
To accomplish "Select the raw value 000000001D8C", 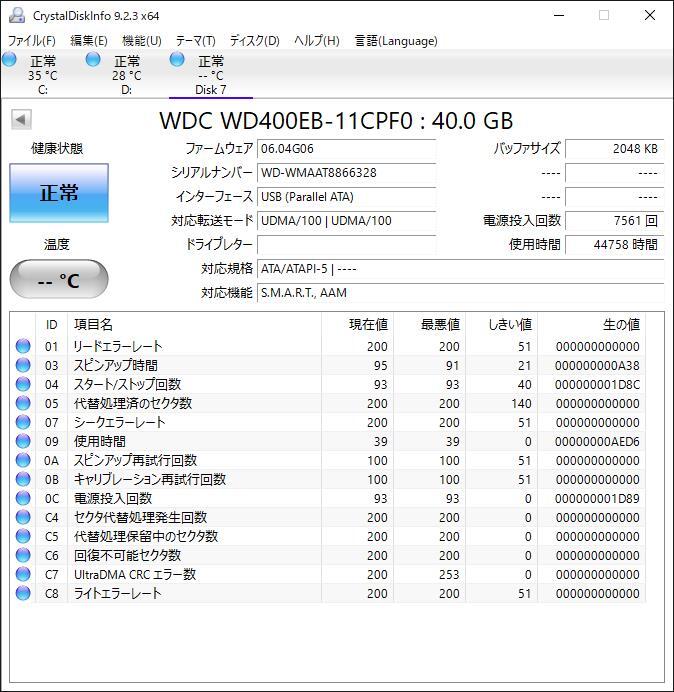I will coord(597,384).
